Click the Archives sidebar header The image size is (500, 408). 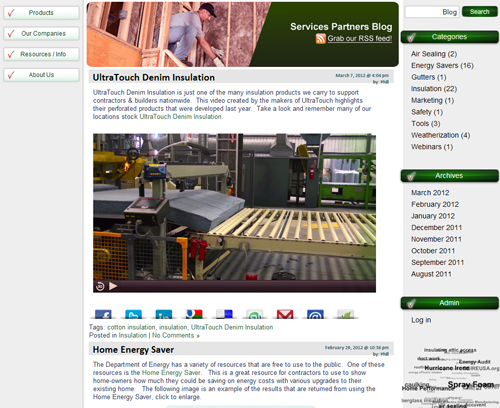point(449,176)
